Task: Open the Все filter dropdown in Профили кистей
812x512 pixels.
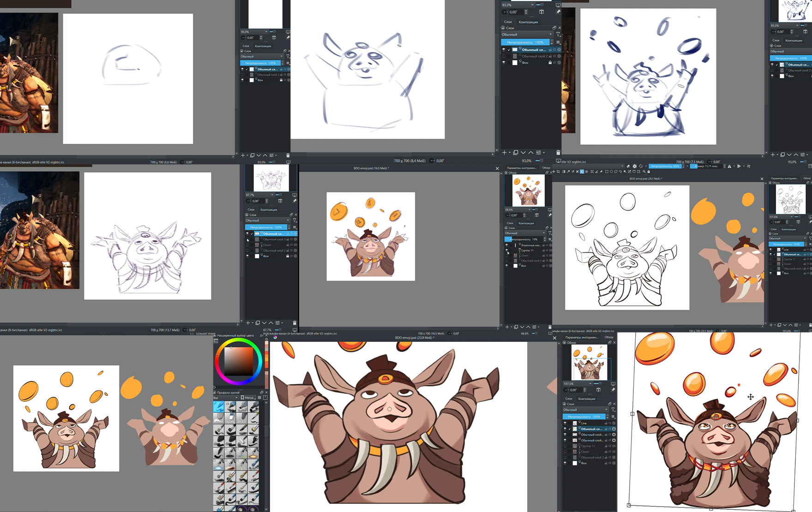Action: coord(225,398)
